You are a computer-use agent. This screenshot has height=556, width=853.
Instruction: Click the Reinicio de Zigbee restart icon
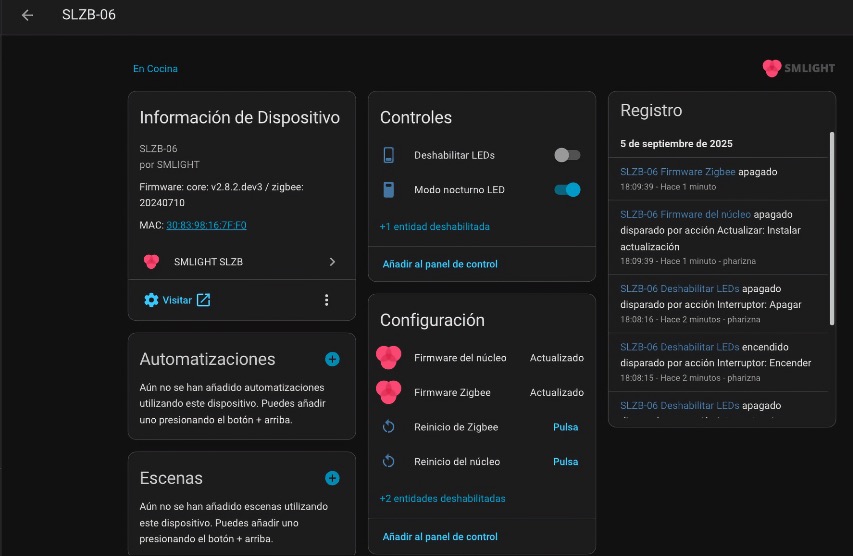(x=388, y=427)
